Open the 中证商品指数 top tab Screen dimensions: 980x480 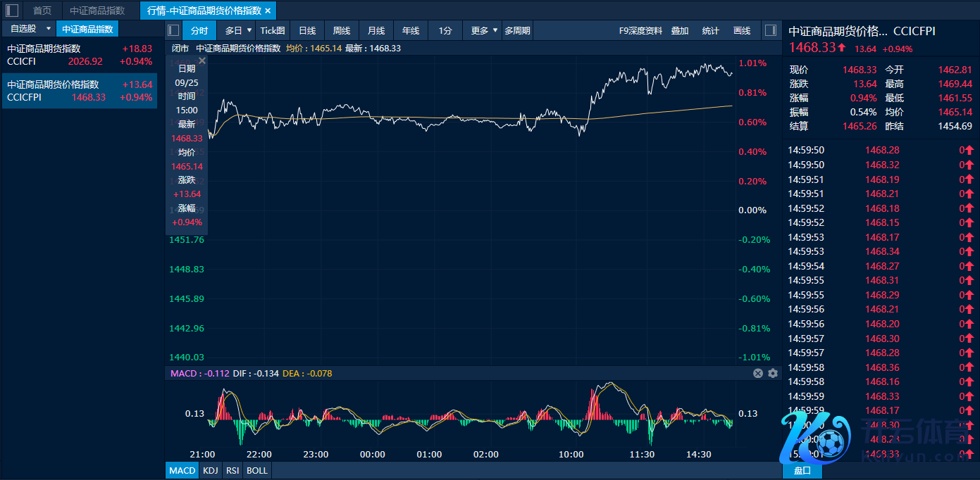click(x=97, y=11)
